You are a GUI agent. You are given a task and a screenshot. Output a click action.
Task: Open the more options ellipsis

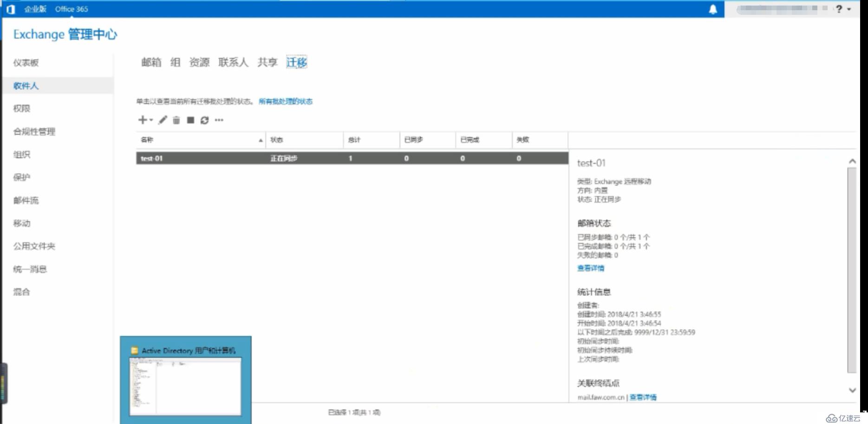pos(219,120)
